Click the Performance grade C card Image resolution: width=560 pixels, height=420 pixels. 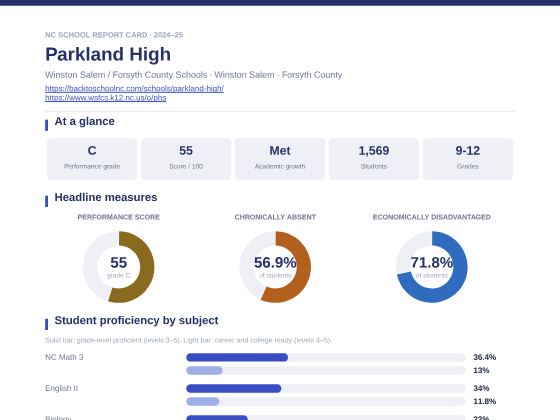click(x=92, y=159)
